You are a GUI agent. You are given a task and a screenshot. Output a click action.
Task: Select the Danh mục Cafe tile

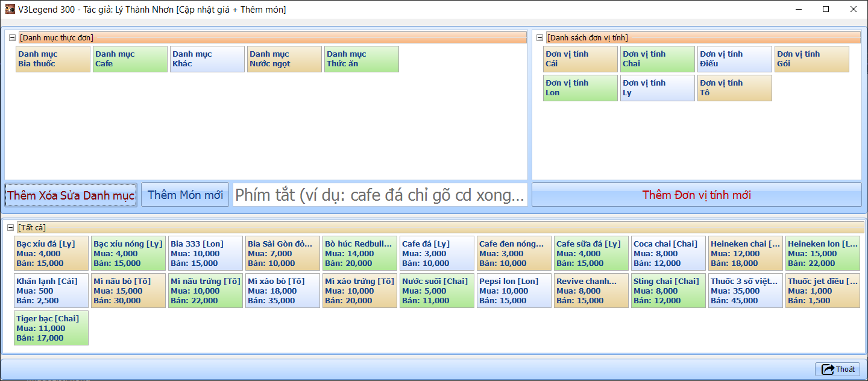click(130, 59)
